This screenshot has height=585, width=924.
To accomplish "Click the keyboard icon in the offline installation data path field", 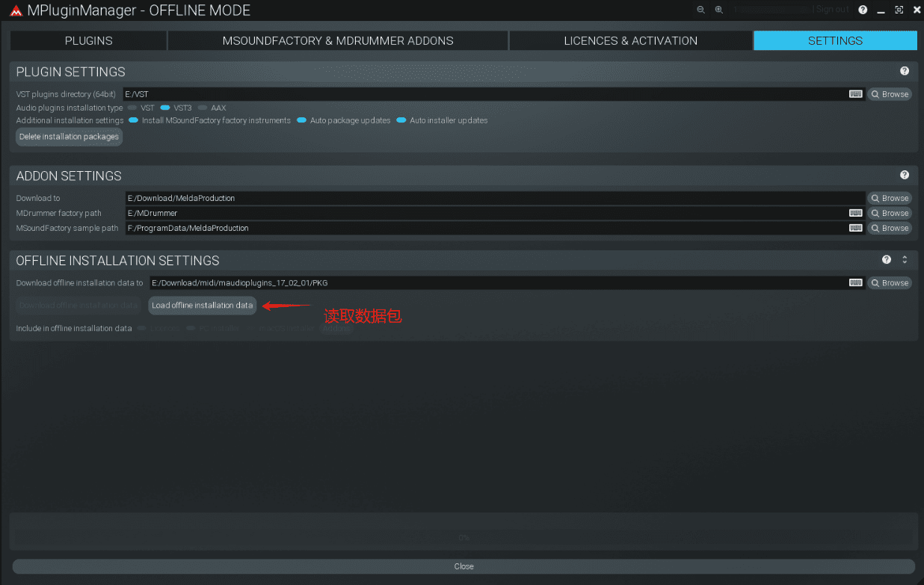I will [x=856, y=282].
